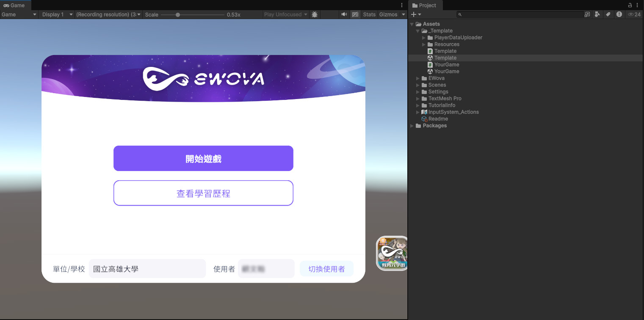Expand the Packages folder
The image size is (644, 320).
tap(412, 126)
